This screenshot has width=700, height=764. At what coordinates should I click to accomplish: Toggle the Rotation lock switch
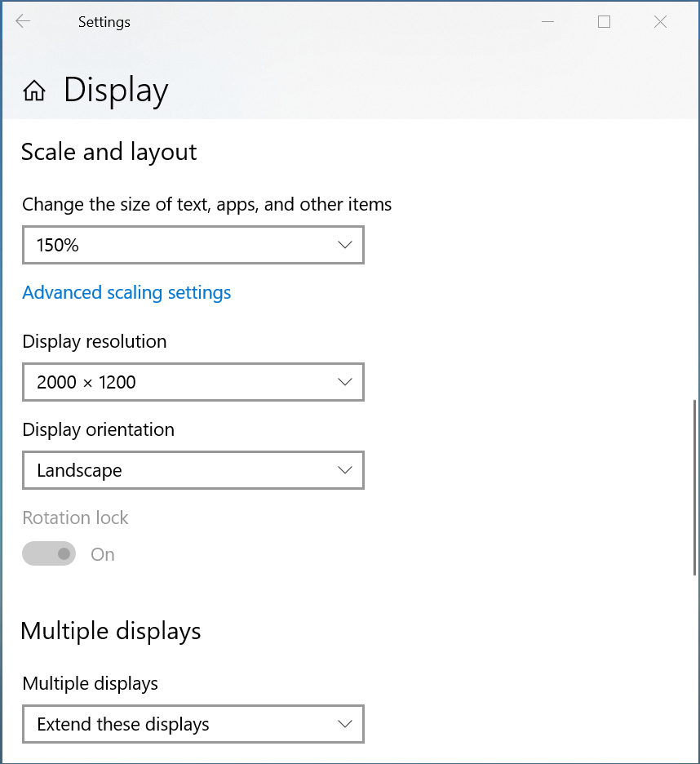pos(49,553)
